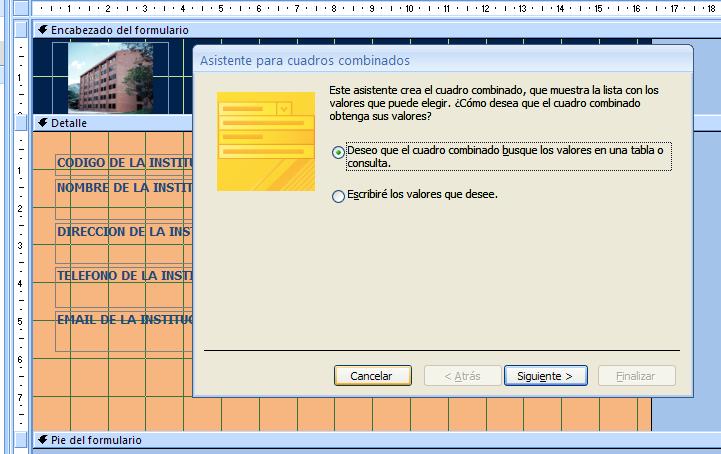
Task: Click the disabled < Atrás button
Action: (x=462, y=376)
